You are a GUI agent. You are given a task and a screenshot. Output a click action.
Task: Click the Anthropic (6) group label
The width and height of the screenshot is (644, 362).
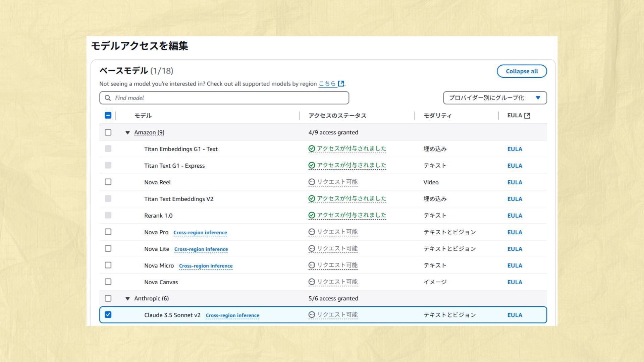coord(152,298)
